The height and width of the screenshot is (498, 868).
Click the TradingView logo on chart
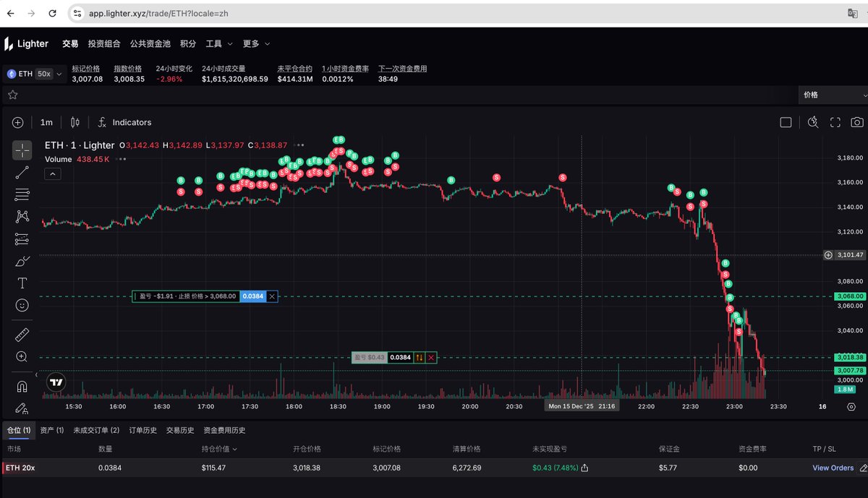coord(56,382)
